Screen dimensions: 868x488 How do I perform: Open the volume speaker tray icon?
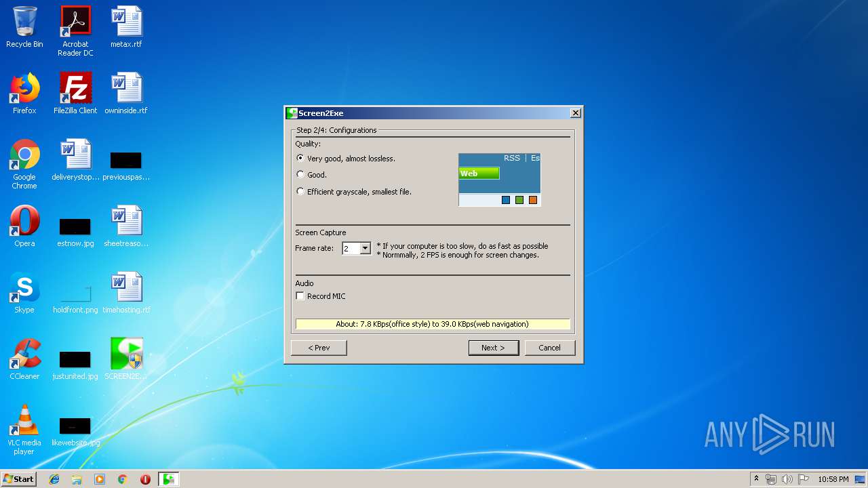click(x=787, y=479)
